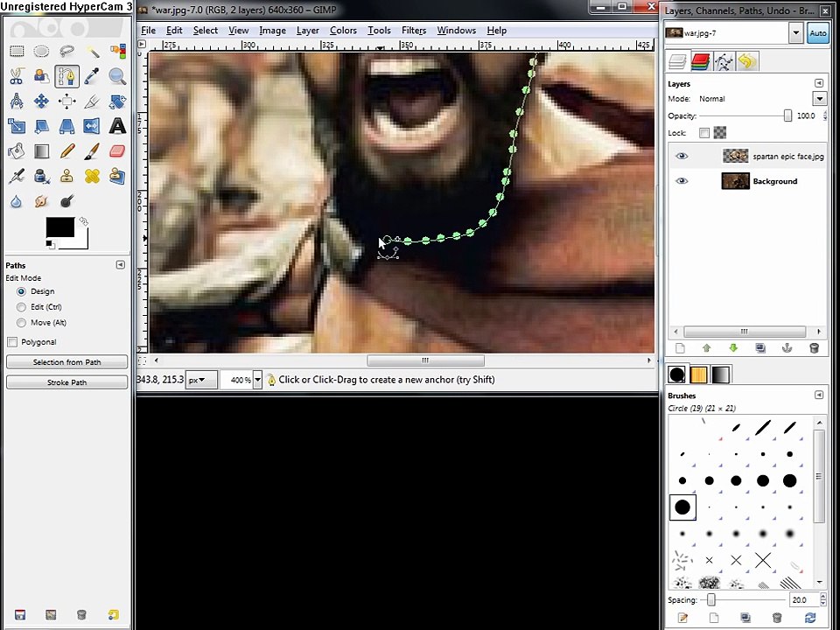Open the File menu
The image size is (840, 630).
tap(148, 31)
